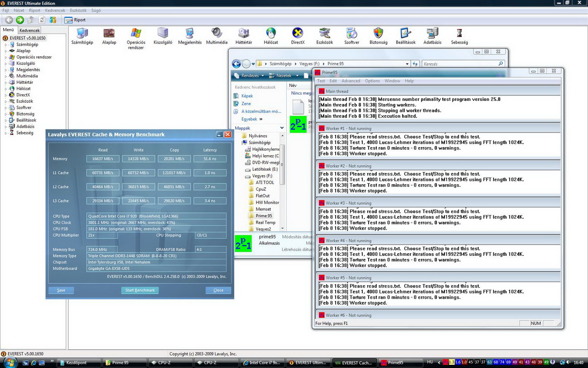The image size is (588, 368).
Task: Open the Biztonság shield icon in main panel
Action: (x=379, y=36)
